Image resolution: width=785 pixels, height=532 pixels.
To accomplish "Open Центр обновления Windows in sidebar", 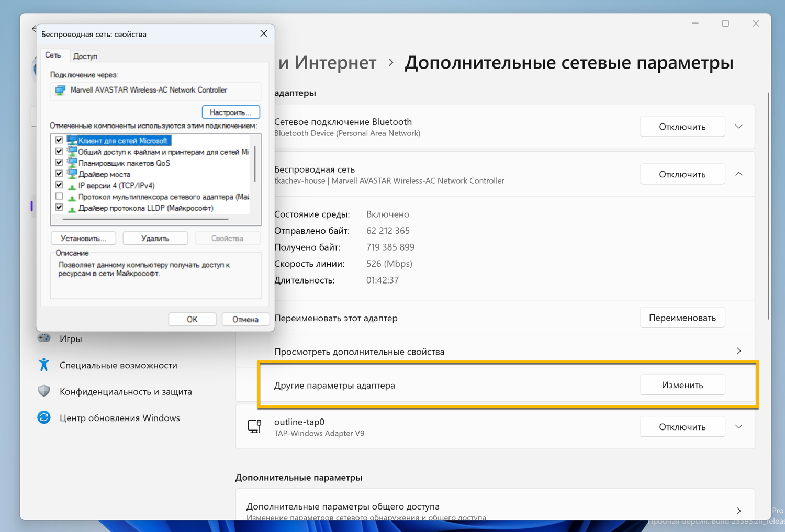I will click(120, 418).
